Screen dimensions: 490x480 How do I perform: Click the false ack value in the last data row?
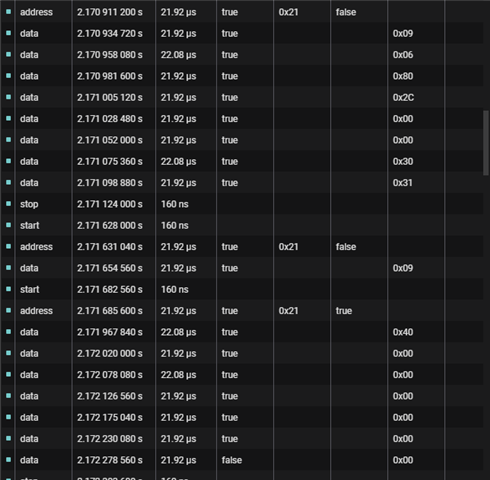click(x=232, y=460)
